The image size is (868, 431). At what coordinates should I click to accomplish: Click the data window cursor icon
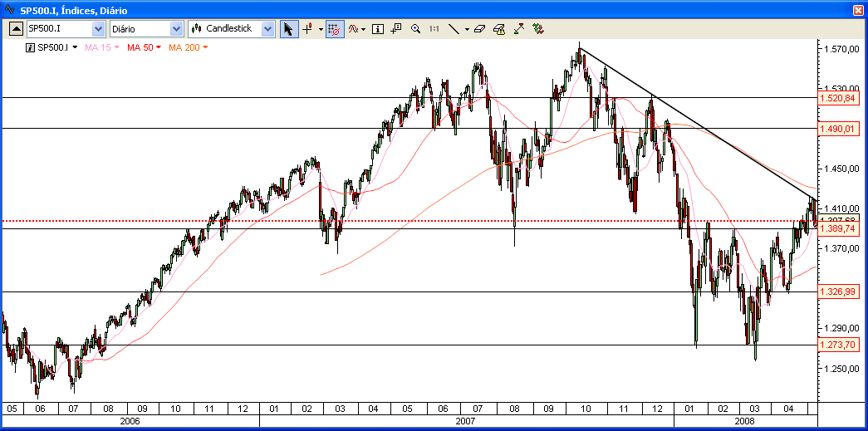[x=396, y=29]
